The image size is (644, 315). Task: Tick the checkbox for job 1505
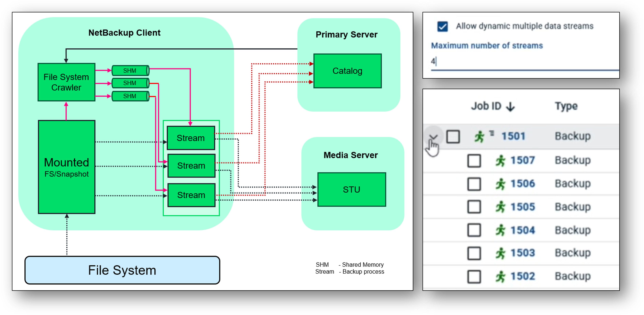click(474, 207)
